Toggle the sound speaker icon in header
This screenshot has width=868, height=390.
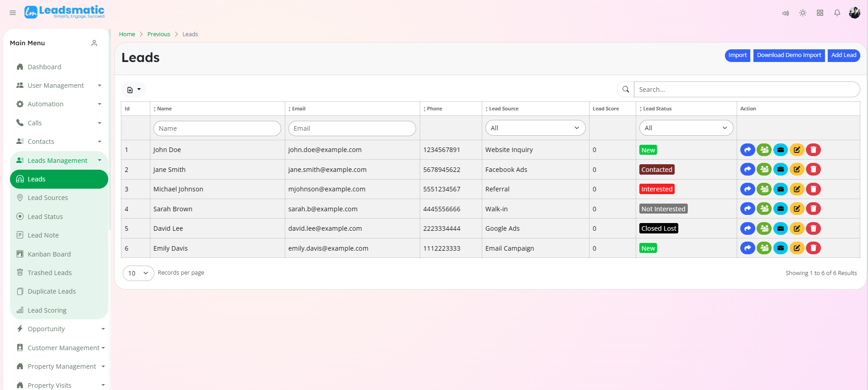(786, 13)
